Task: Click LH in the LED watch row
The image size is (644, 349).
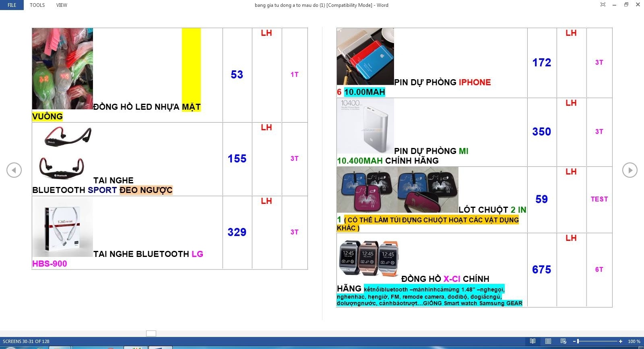Action: click(x=266, y=33)
